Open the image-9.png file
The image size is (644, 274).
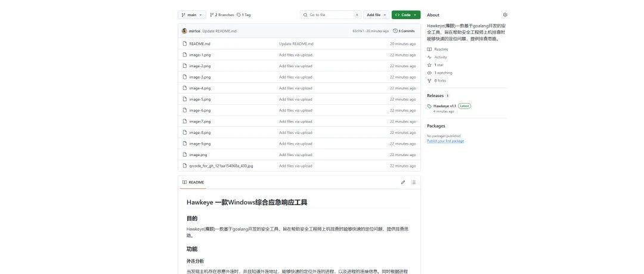pyautogui.click(x=200, y=144)
